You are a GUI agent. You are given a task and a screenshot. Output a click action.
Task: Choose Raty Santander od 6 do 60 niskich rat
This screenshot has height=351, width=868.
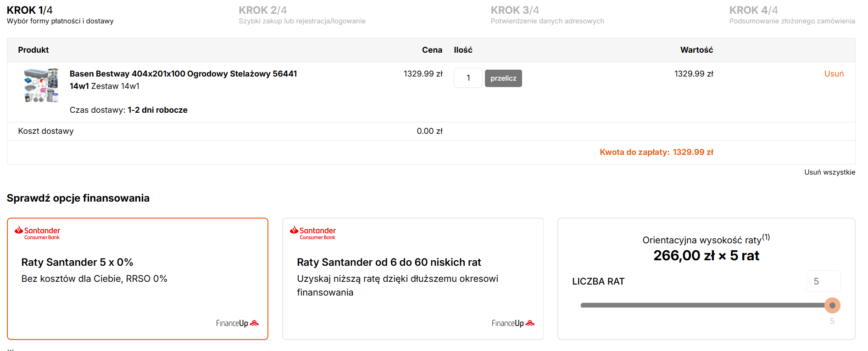click(389, 262)
